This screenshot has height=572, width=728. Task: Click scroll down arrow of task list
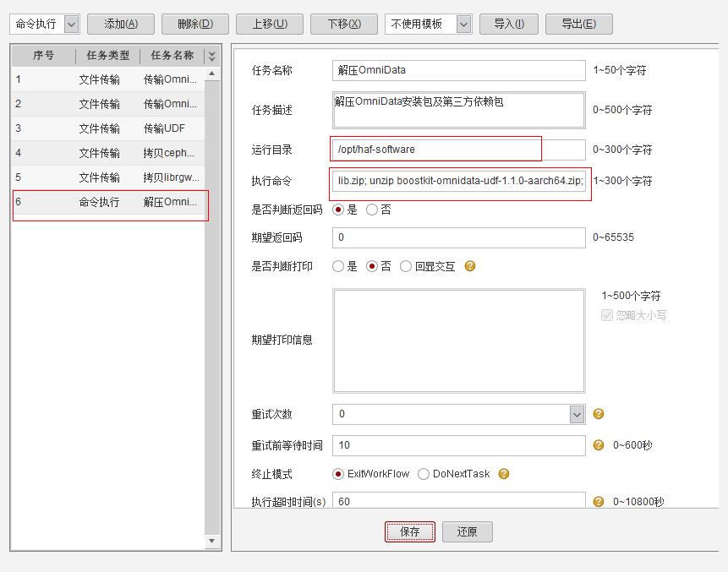[211, 541]
